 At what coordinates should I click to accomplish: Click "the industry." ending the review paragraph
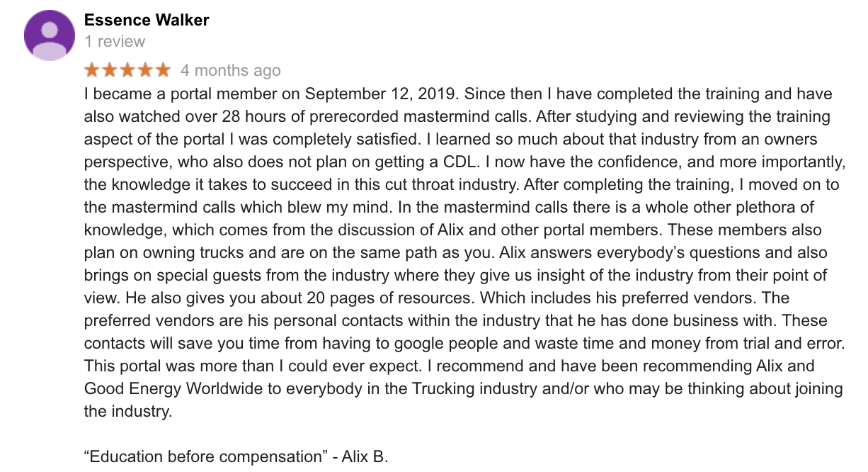tap(128, 411)
